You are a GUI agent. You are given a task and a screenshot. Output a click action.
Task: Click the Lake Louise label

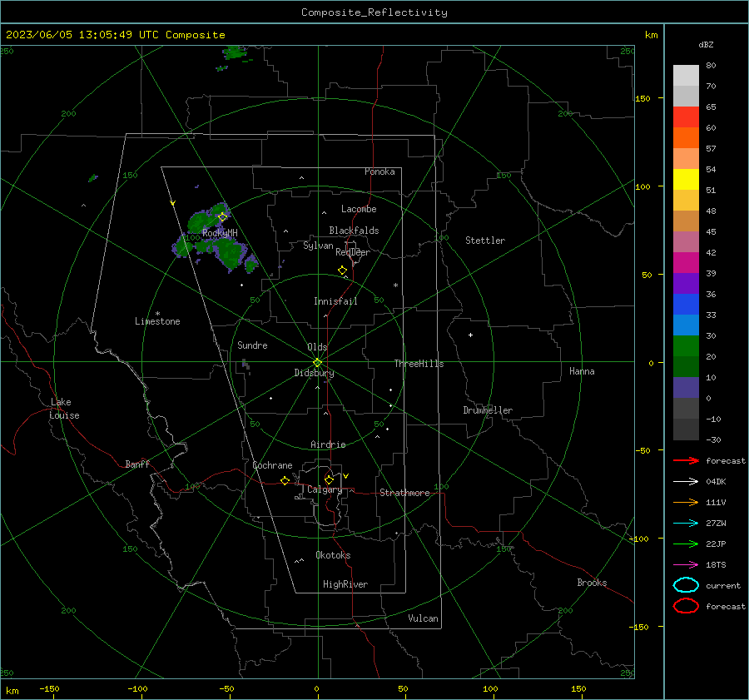pos(64,409)
